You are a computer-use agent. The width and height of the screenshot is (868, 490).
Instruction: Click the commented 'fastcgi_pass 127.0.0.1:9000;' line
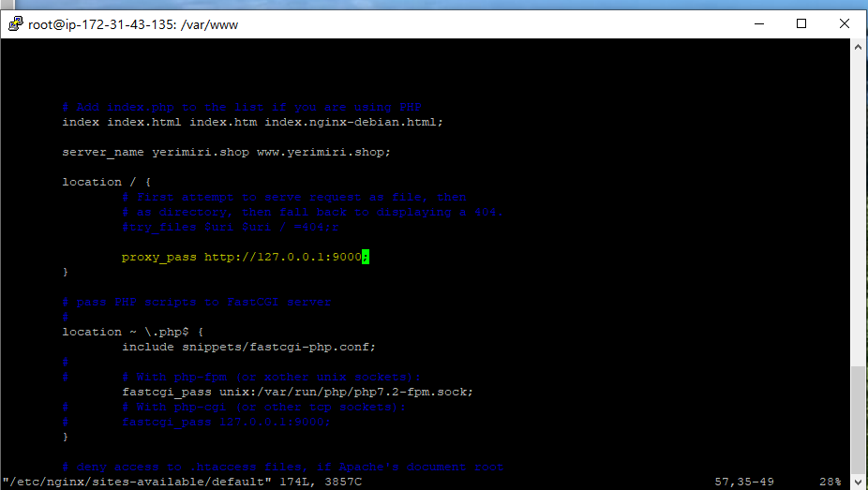tap(226, 422)
